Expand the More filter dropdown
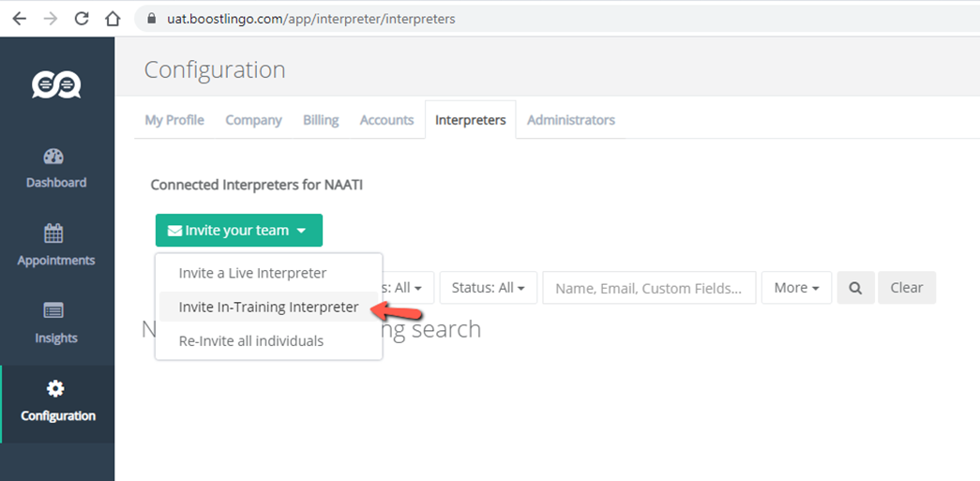 pyautogui.click(x=796, y=288)
